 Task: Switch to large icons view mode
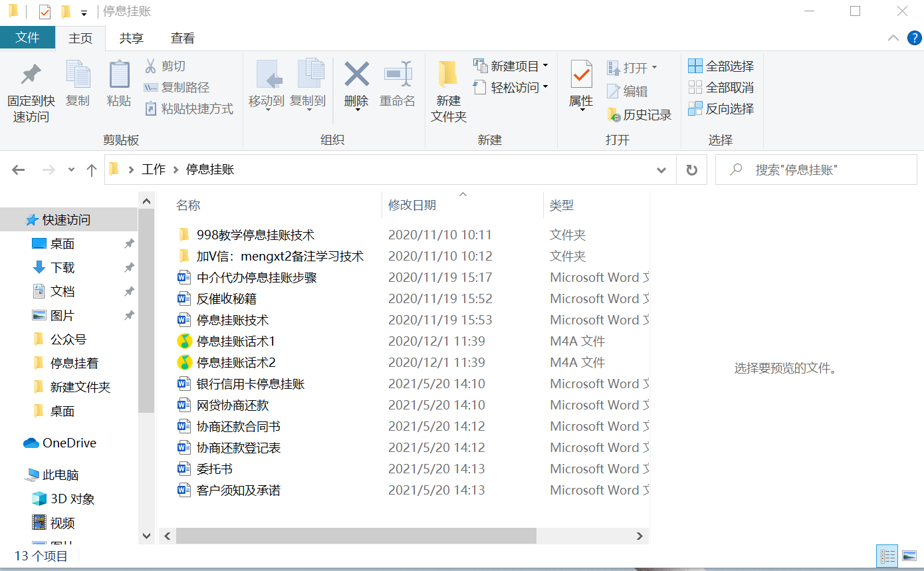coord(909,556)
